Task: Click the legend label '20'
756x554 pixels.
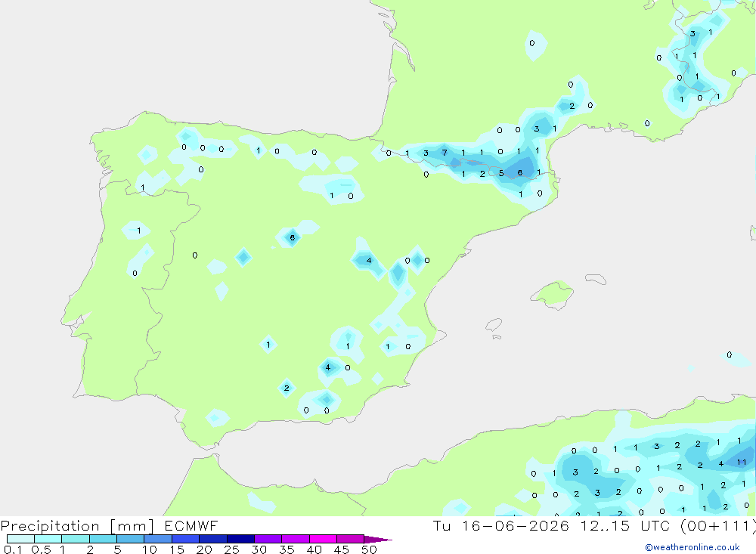Action: pos(204,549)
